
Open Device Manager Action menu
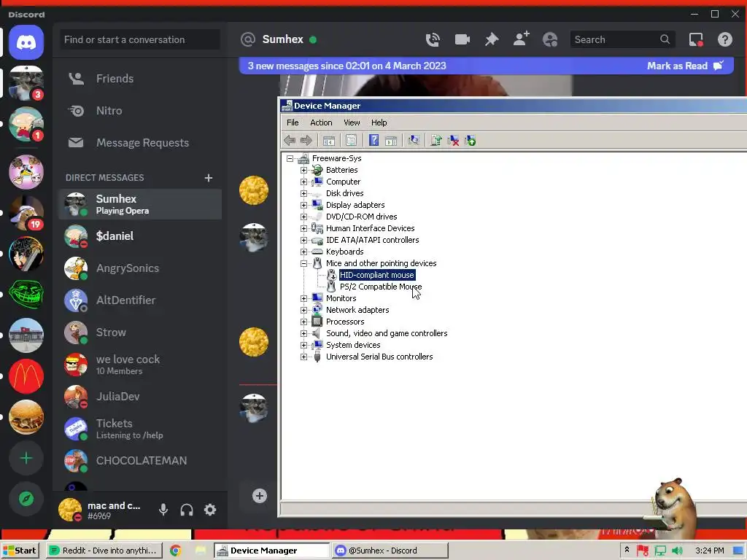point(321,122)
